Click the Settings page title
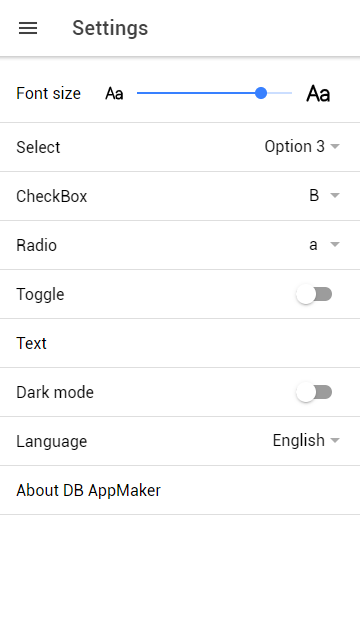 (x=110, y=29)
